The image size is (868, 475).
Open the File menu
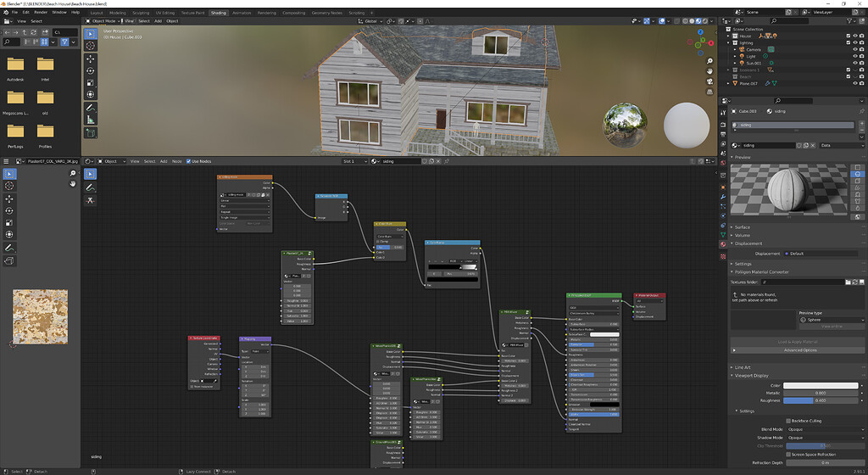coord(15,12)
